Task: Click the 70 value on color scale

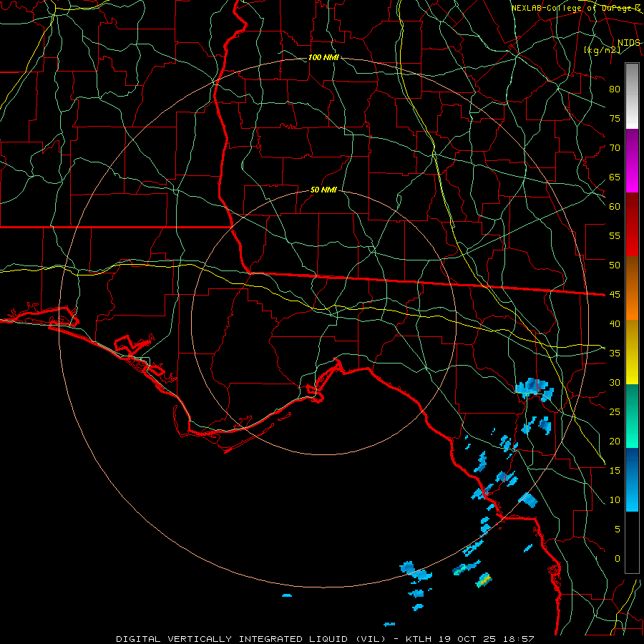Action: pos(615,148)
